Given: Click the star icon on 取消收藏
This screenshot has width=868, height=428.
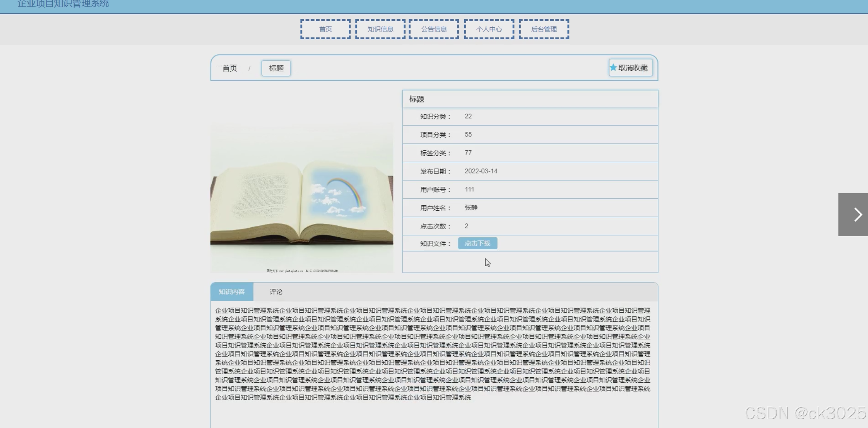Looking at the screenshot, I should pos(613,68).
